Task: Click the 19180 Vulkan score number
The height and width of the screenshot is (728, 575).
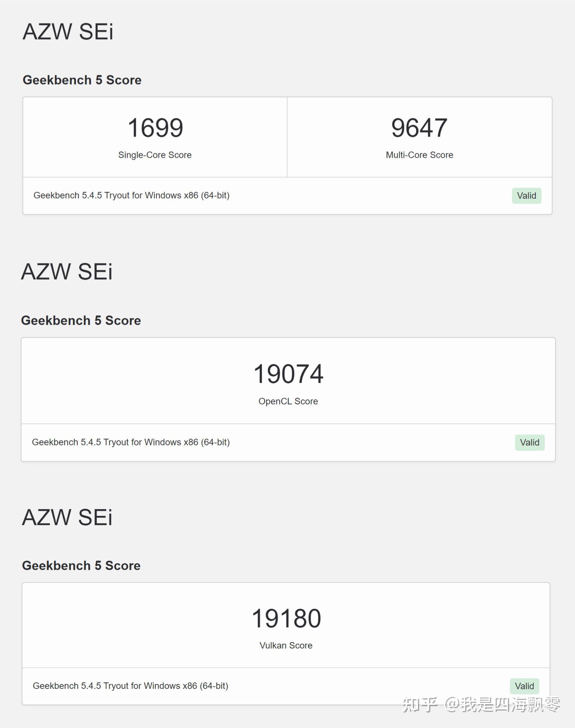Action: [286, 618]
